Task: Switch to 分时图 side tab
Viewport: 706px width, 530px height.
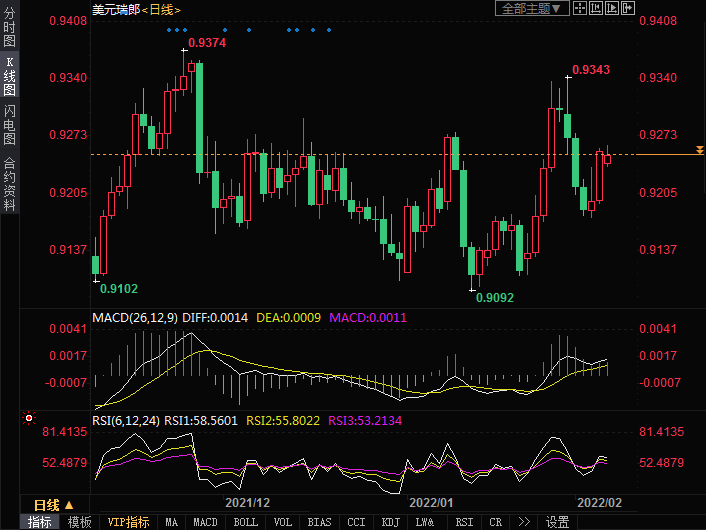Action: (9, 29)
